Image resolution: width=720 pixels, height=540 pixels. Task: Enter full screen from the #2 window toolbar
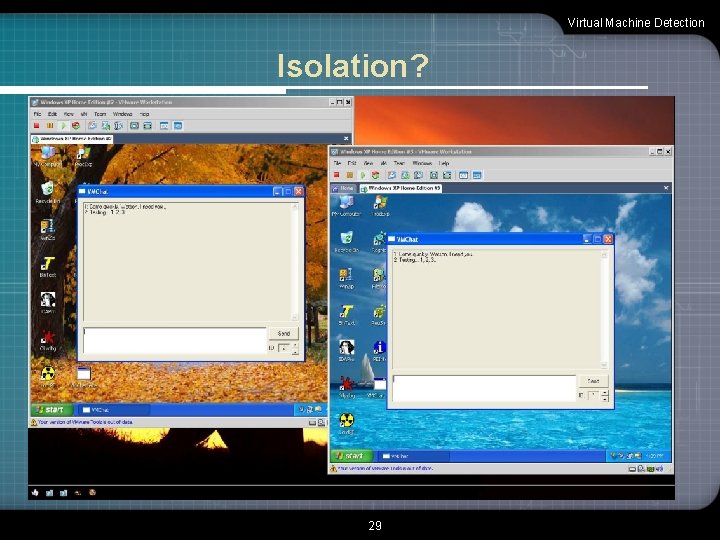tap(134, 126)
